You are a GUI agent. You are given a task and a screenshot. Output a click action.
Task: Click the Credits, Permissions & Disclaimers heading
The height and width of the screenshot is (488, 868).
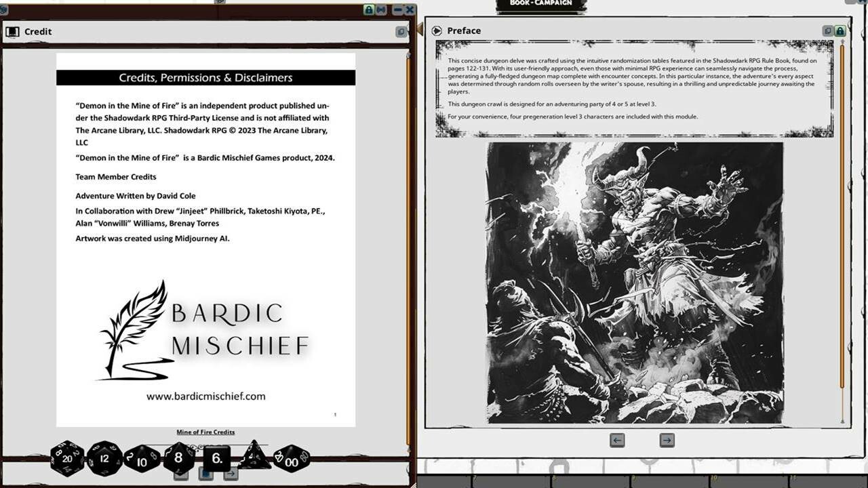[205, 77]
